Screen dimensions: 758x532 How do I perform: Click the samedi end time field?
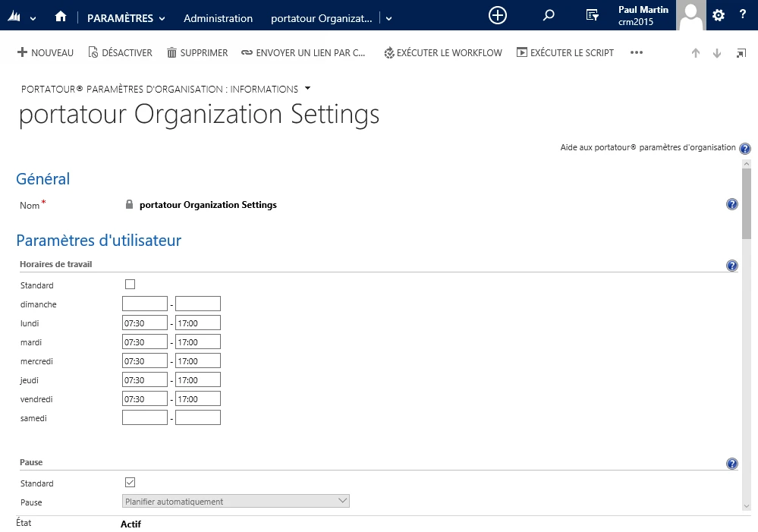pos(198,417)
